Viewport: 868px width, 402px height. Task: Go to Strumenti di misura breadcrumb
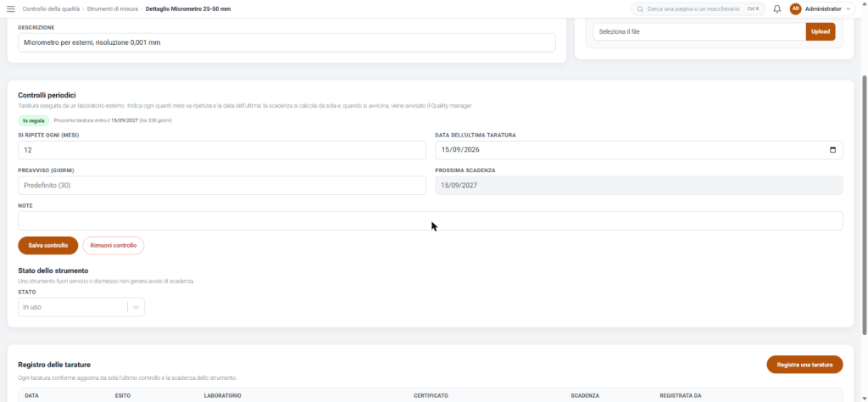[x=113, y=8]
